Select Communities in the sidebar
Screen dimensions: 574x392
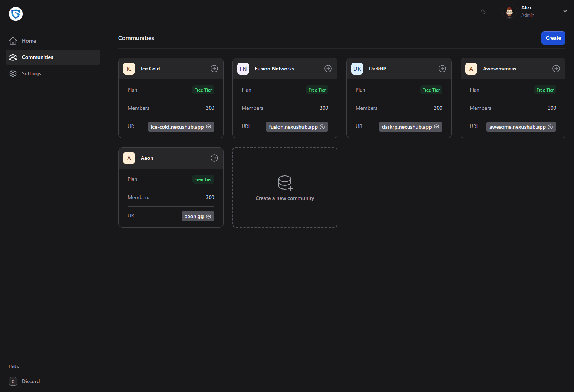37,57
